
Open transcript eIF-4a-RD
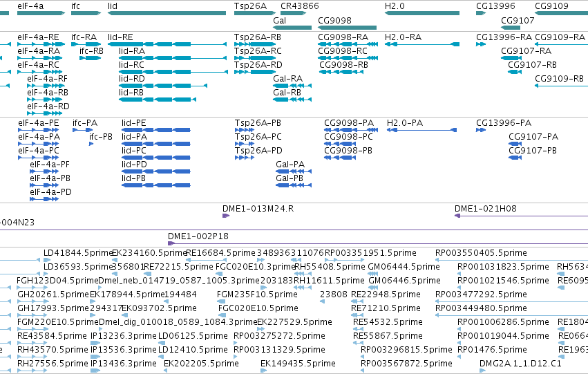(x=48, y=106)
